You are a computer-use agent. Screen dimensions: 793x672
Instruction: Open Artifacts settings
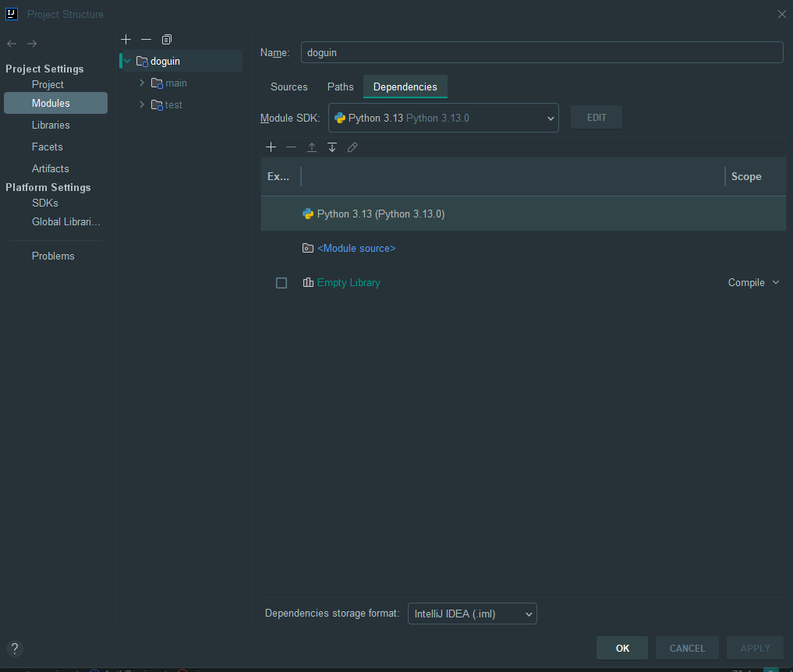tap(50, 168)
